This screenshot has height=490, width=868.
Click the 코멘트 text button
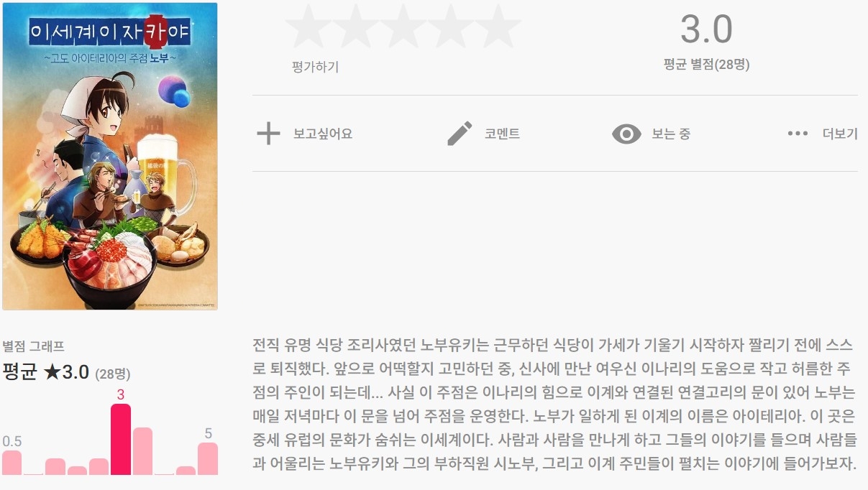coord(502,134)
